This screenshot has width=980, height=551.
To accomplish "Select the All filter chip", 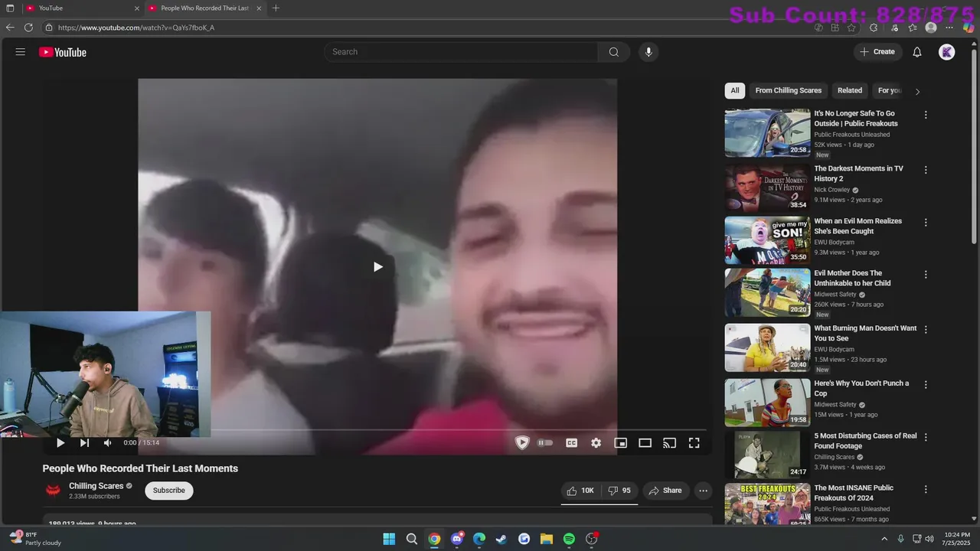I will click(735, 90).
